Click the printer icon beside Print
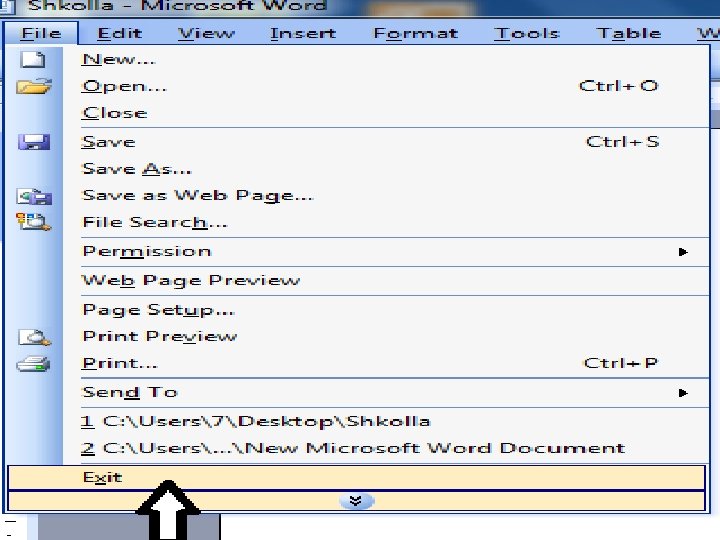Image resolution: width=720 pixels, height=540 pixels. click(x=33, y=364)
